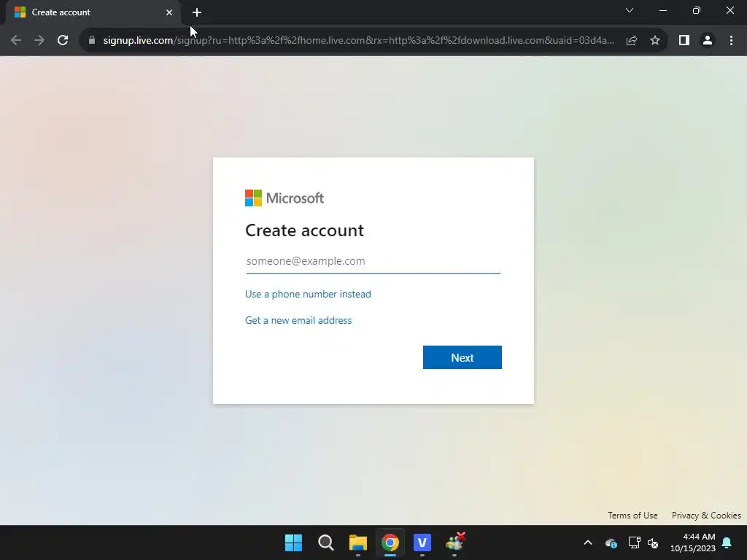Click Get a new email address

click(298, 321)
